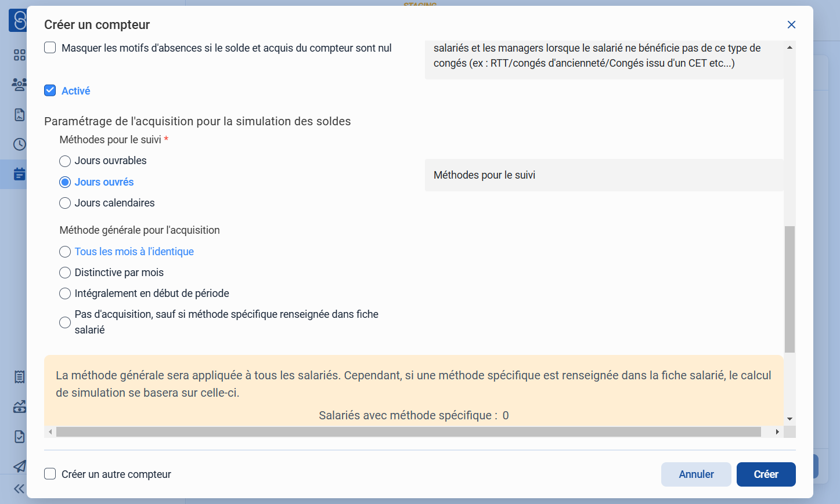The height and width of the screenshot is (504, 840).
Task: Collapse sidebar with double chevron icon
Action: point(19,489)
